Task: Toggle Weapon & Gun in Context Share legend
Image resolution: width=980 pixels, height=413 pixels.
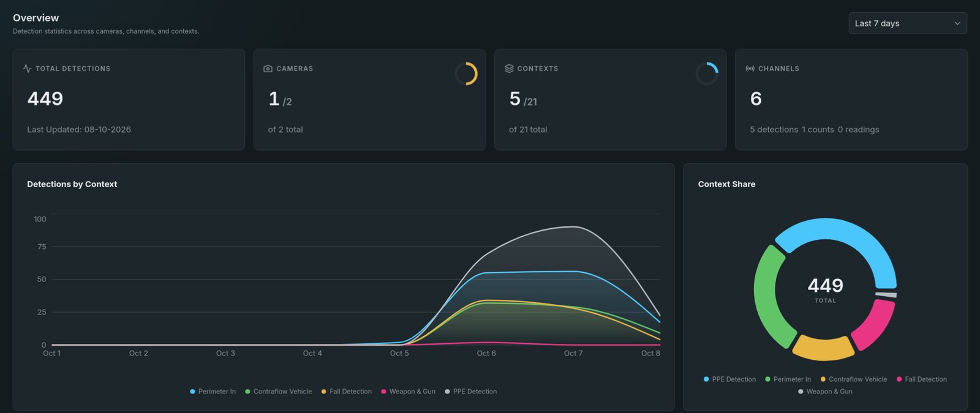Action: (826, 392)
